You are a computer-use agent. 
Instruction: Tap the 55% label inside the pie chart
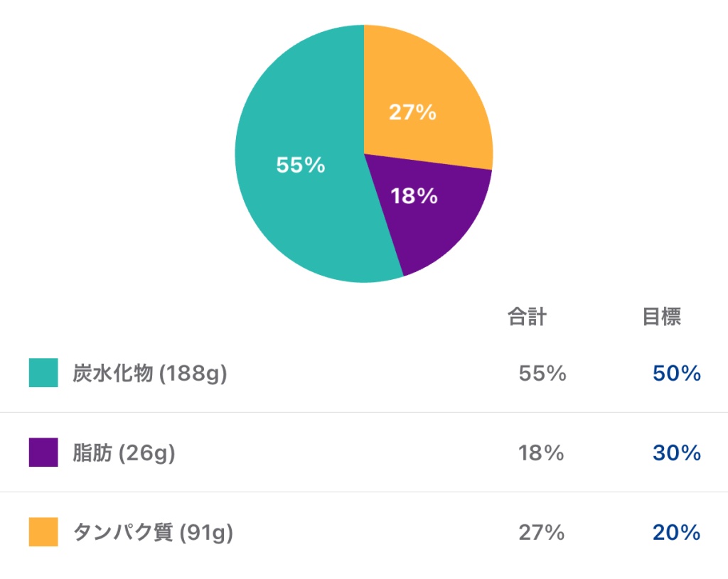click(300, 166)
